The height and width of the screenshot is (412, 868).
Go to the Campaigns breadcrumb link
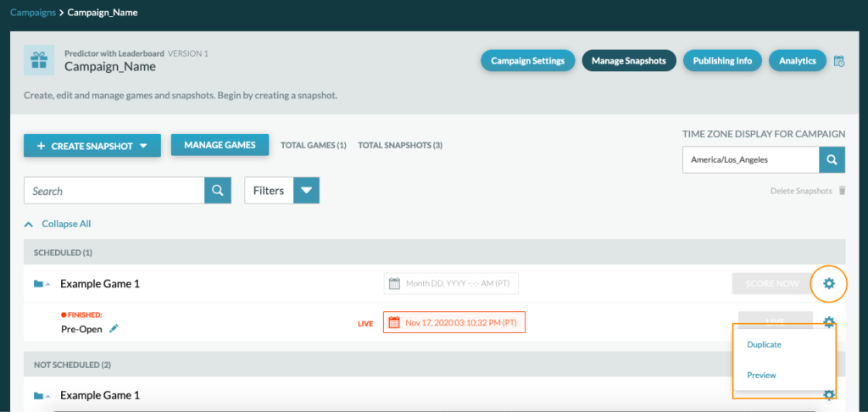[x=33, y=12]
